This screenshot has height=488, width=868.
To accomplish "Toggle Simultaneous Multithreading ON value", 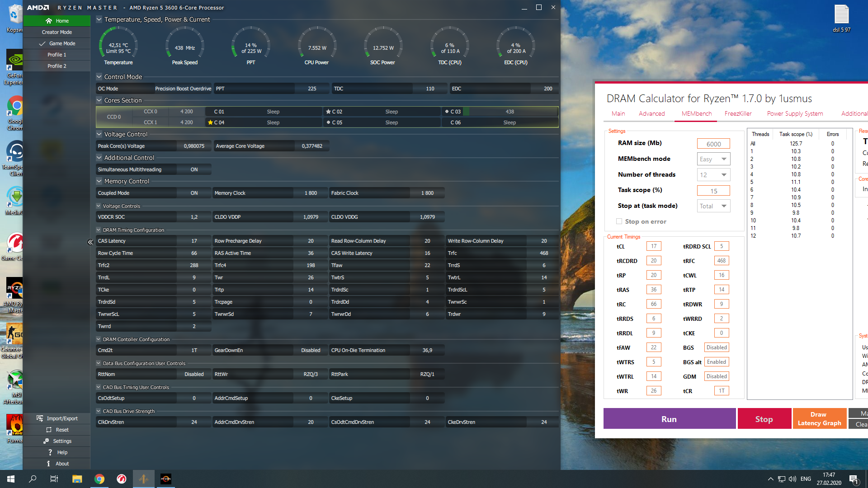I will pos(194,169).
